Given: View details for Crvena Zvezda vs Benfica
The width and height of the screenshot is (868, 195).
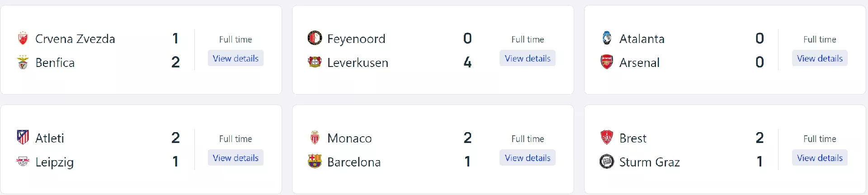Looking at the screenshot, I should (x=236, y=58).
